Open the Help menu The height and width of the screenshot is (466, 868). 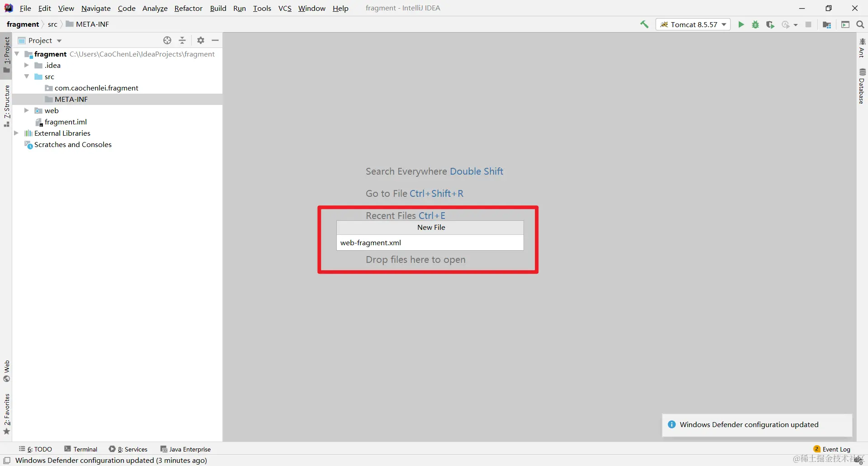[340, 8]
